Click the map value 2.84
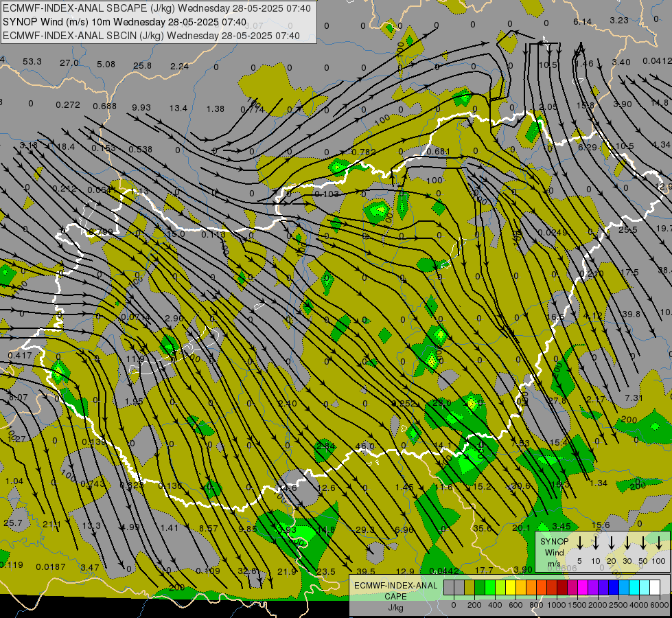The height and width of the screenshot is (618, 672). [326, 446]
